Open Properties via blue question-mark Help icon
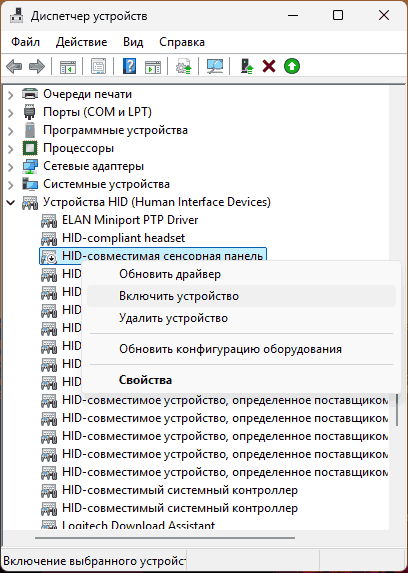 coord(129,67)
